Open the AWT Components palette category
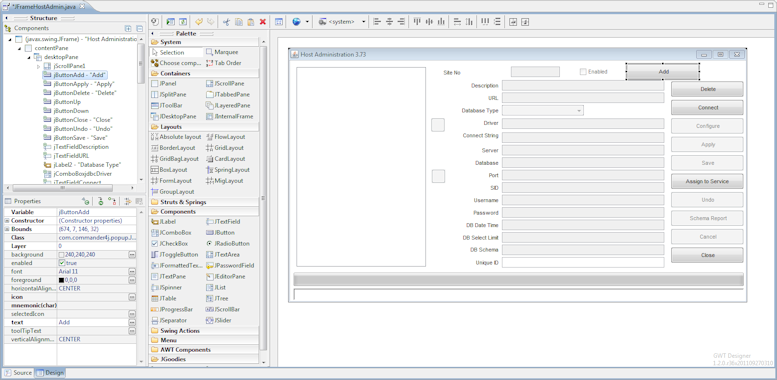This screenshot has height=380, width=777. tap(204, 350)
